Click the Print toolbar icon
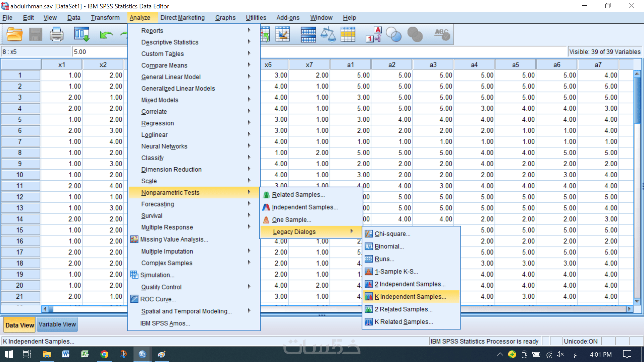Screen dimensions: 644x362 (56, 35)
